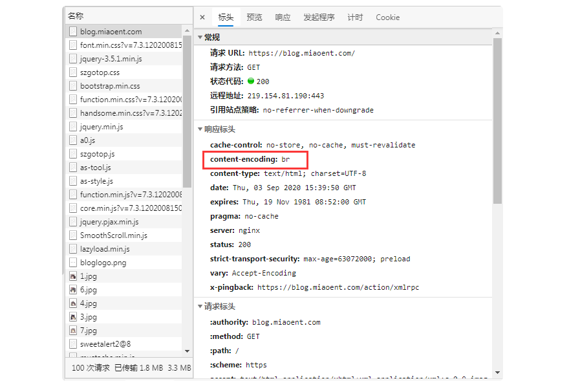Select as-tool.js request name
The image size is (569, 392).
pyautogui.click(x=96, y=168)
